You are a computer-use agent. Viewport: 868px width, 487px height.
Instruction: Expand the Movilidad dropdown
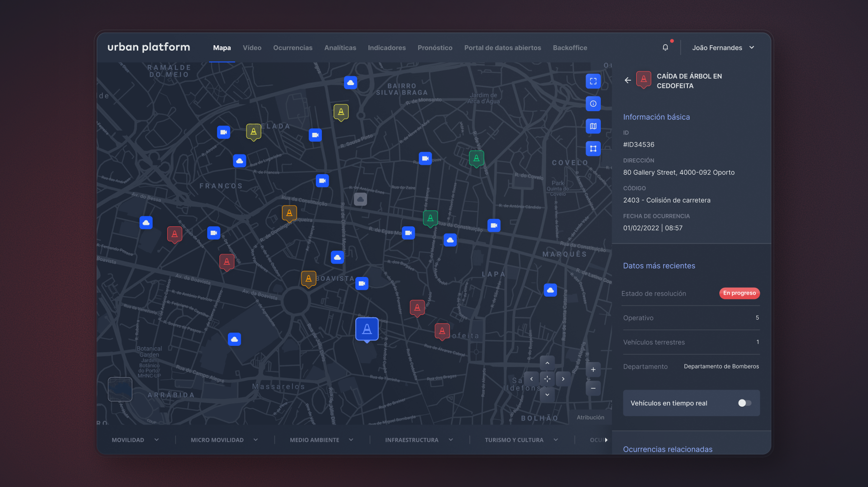coord(135,440)
